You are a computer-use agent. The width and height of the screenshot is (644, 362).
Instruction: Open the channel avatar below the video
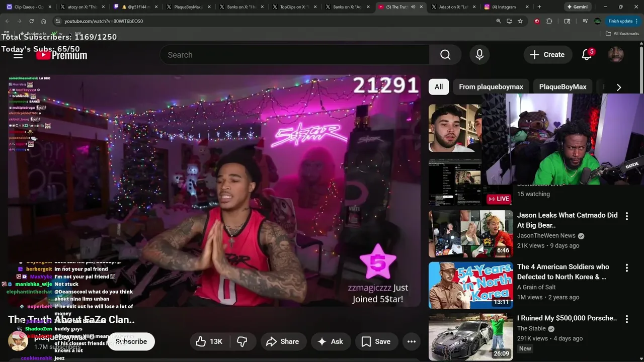click(x=18, y=341)
